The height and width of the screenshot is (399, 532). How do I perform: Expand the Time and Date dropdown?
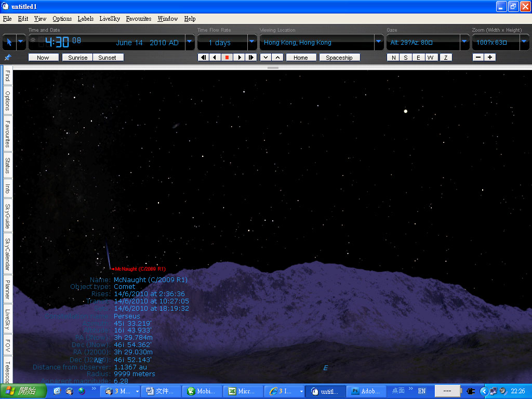click(189, 42)
